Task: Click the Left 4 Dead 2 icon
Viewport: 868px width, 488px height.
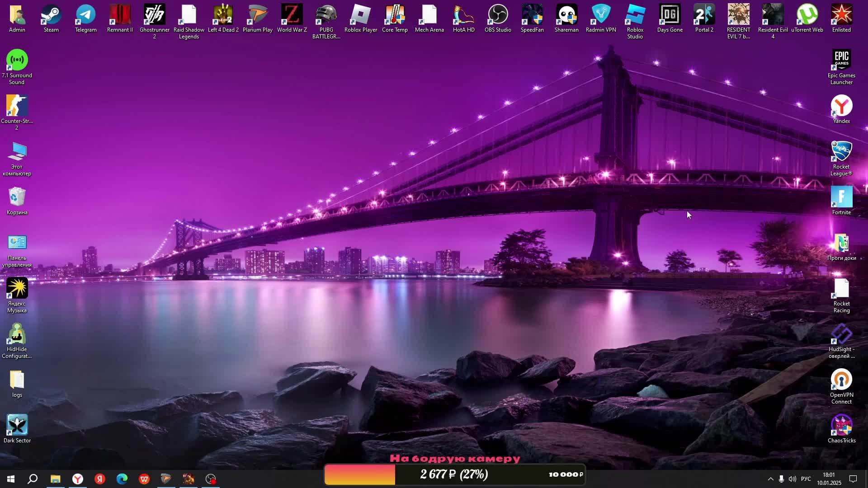Action: coord(223,18)
